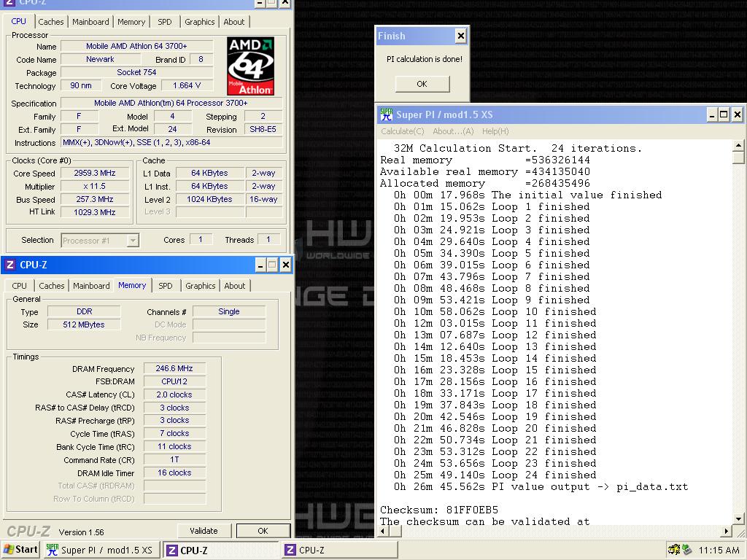Open Caches tab in lower CPU-Z window
Image resolution: width=747 pixels, height=560 pixels.
click(x=52, y=286)
